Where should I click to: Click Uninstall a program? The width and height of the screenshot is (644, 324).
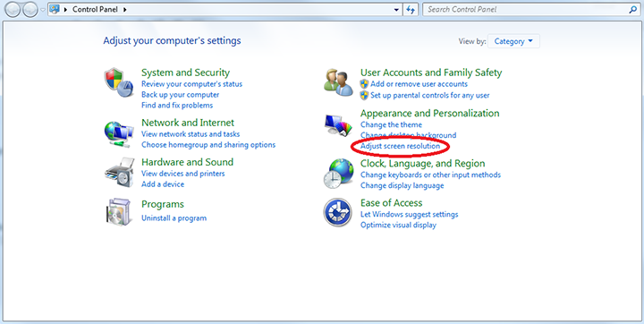tap(174, 217)
